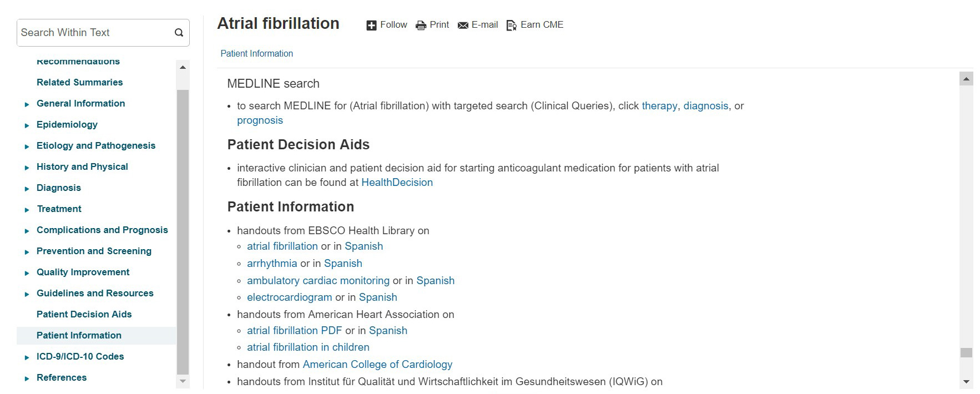Screen dimensions: 980x394
Task: Click the Print printer icon
Action: (421, 26)
